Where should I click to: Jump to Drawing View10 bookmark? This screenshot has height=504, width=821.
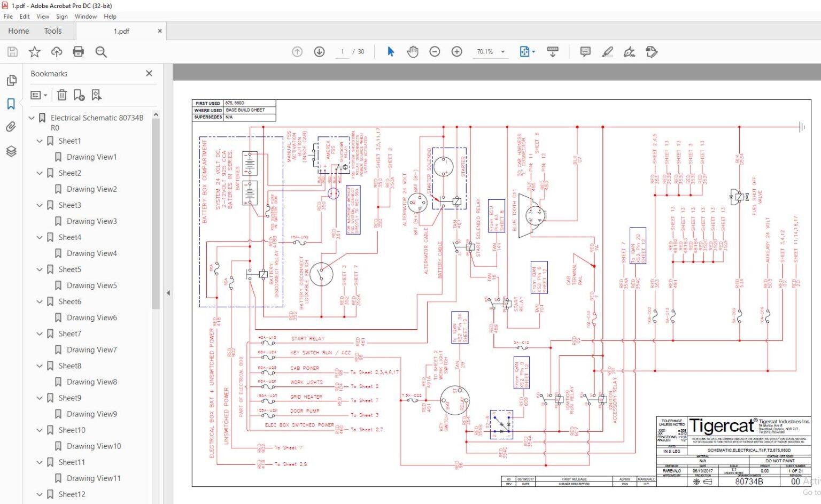coord(94,446)
